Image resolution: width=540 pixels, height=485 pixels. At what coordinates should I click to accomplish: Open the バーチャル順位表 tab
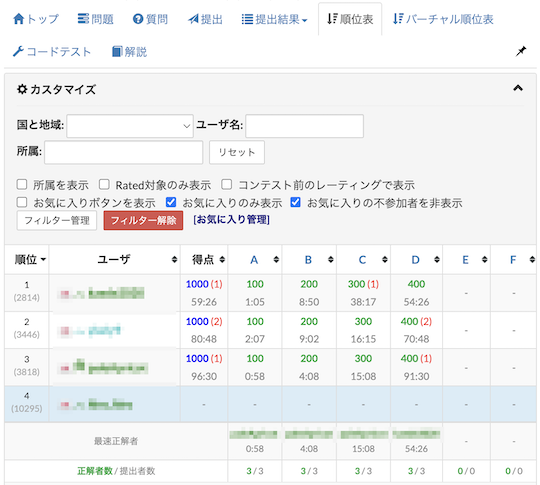pyautogui.click(x=443, y=19)
